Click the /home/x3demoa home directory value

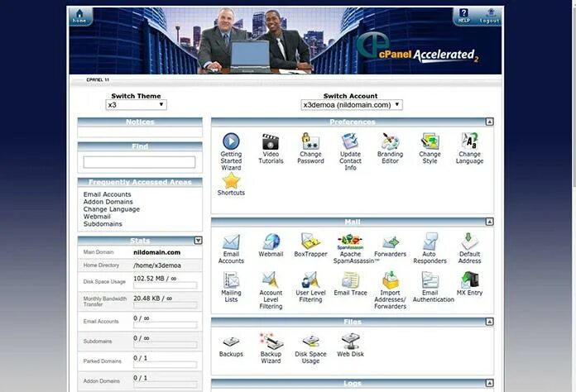[x=157, y=265]
